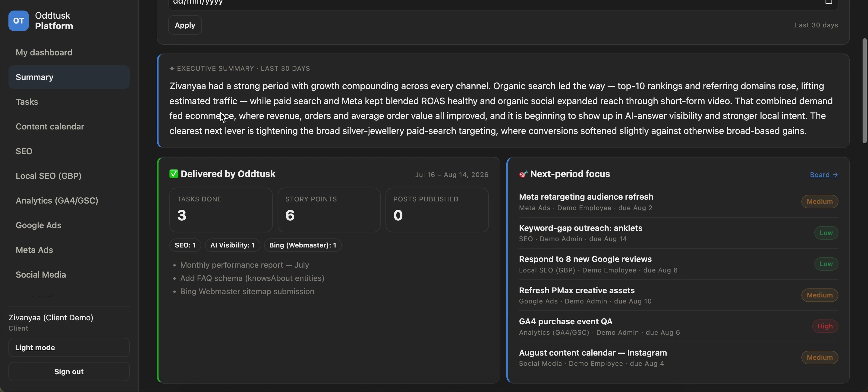Click the "Last 30 days" label
This screenshot has height=392, width=868.
click(816, 25)
